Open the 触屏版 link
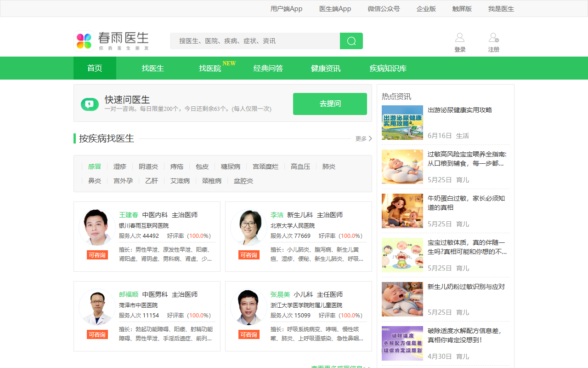The width and height of the screenshot is (588, 368). pyautogui.click(x=462, y=9)
